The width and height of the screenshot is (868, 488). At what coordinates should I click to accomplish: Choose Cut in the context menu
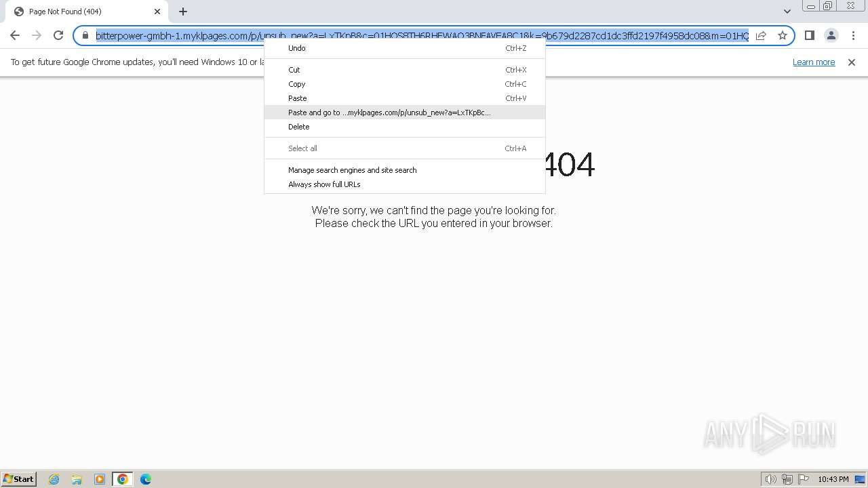pos(405,70)
